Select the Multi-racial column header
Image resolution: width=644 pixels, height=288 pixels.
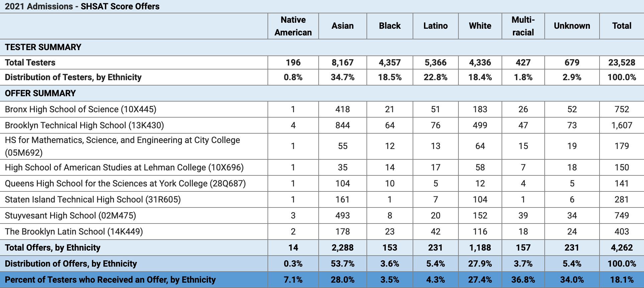tap(523, 26)
